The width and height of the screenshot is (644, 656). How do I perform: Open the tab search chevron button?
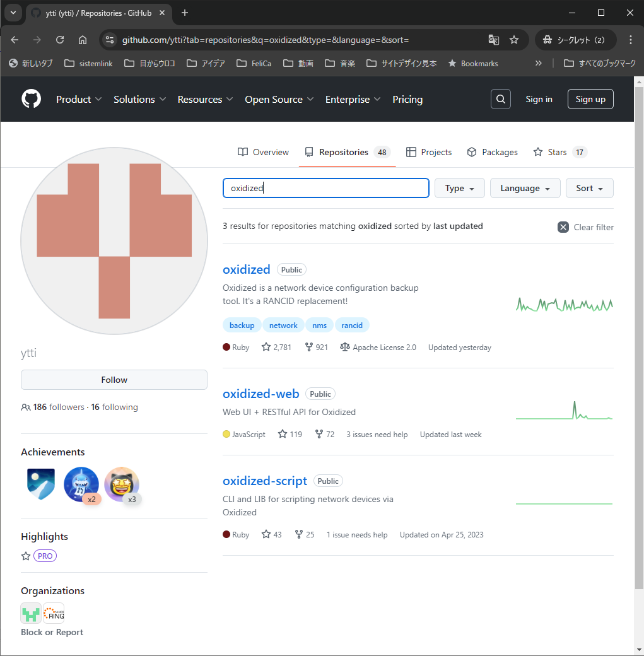coord(13,13)
